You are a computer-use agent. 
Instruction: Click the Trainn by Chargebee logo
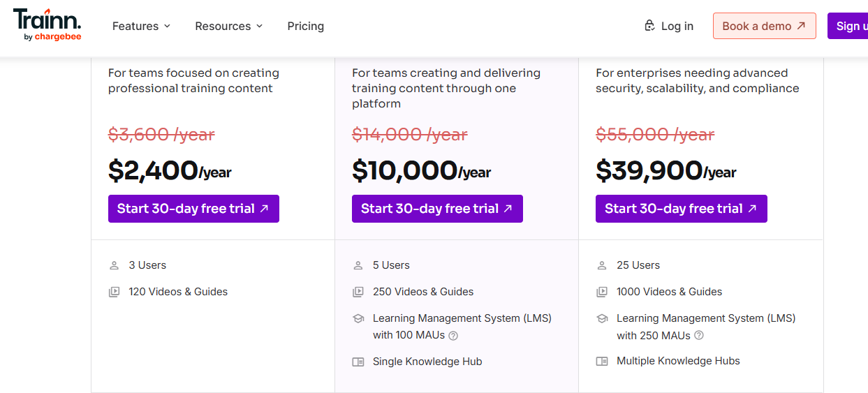point(47,25)
